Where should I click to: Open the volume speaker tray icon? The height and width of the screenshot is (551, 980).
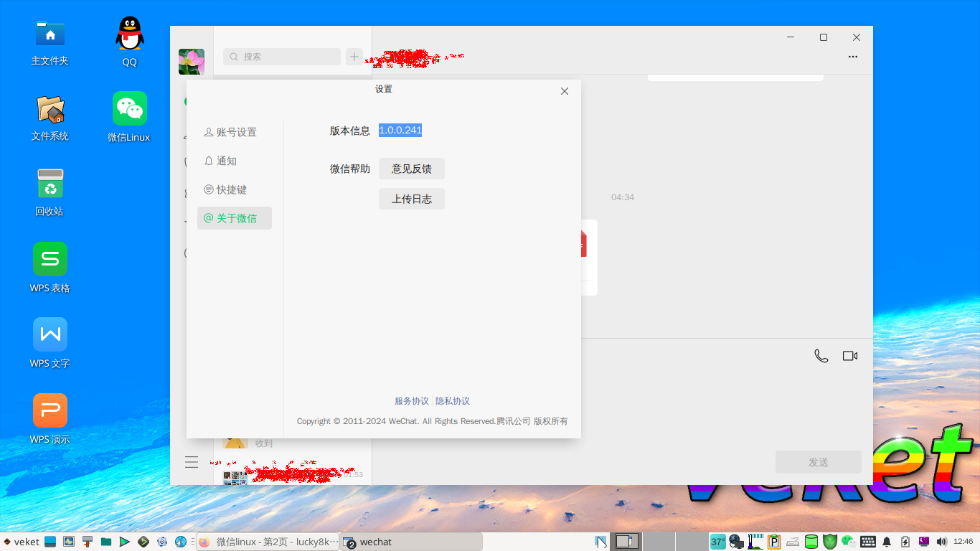[942, 542]
